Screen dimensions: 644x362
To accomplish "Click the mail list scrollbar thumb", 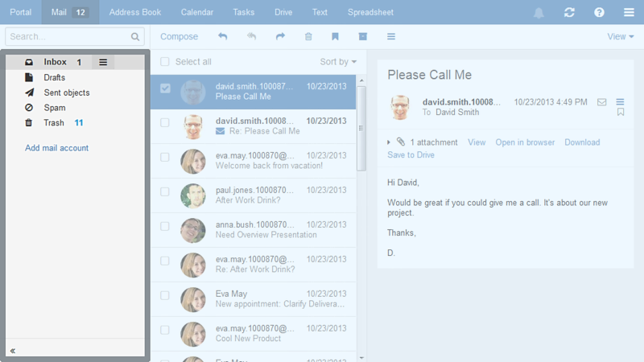I will tap(361, 128).
